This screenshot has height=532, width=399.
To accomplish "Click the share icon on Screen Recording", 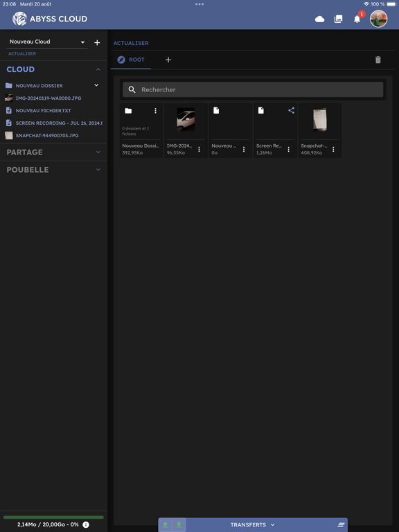I will tap(291, 110).
